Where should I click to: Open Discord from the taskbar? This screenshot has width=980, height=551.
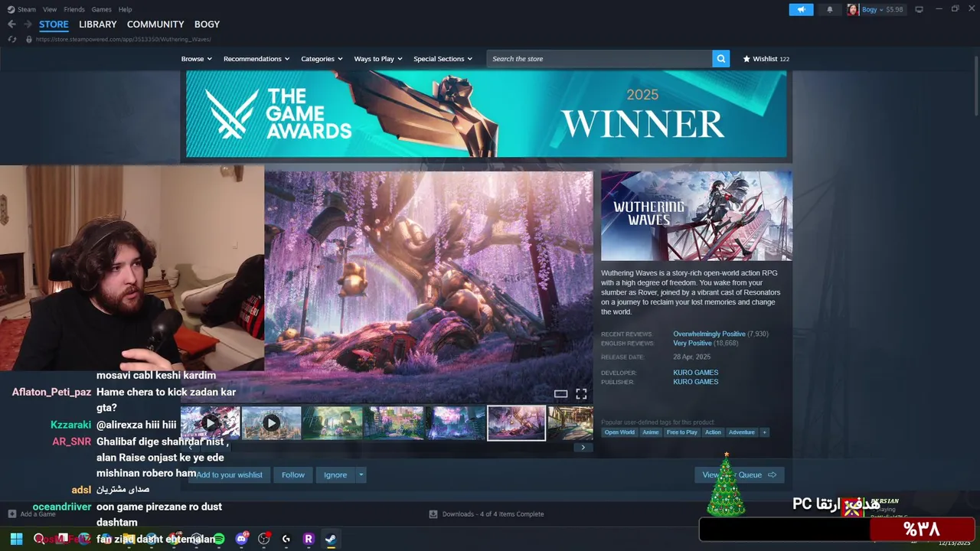point(242,539)
